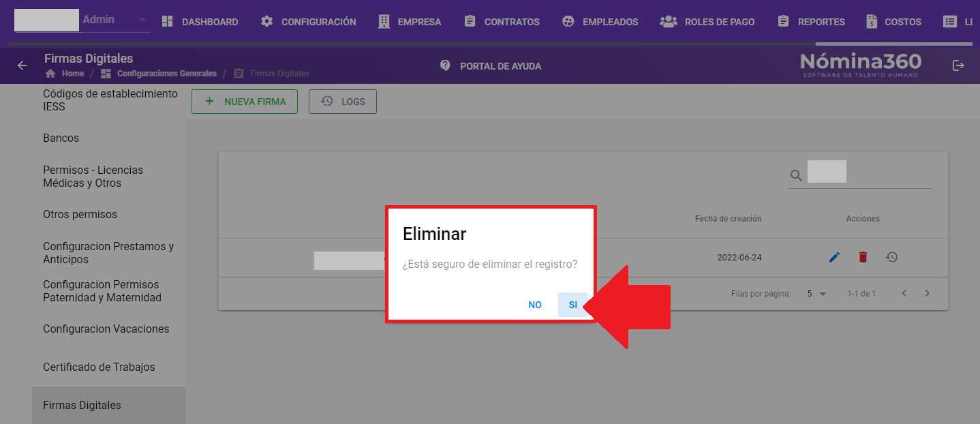Screen dimensions: 980x424
Task: Click the Reportes clipboard icon
Action: coord(783,21)
